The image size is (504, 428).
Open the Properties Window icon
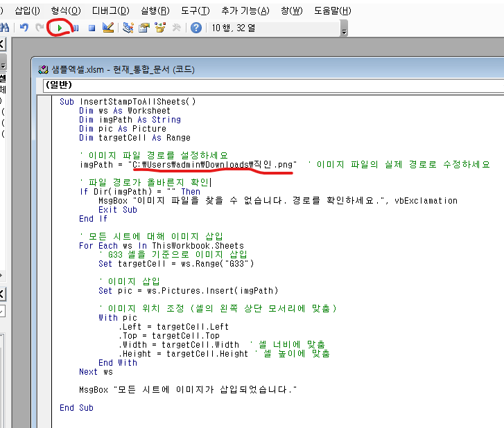coord(144,28)
